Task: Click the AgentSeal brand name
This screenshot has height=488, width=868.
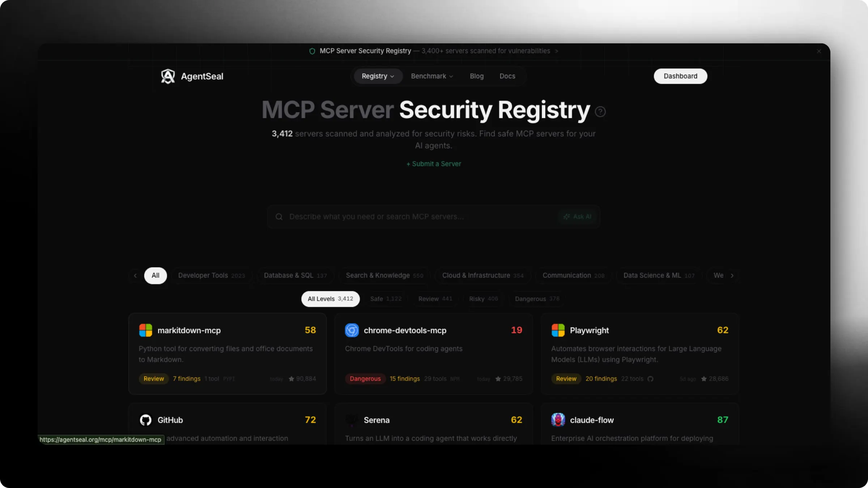Action: point(202,76)
